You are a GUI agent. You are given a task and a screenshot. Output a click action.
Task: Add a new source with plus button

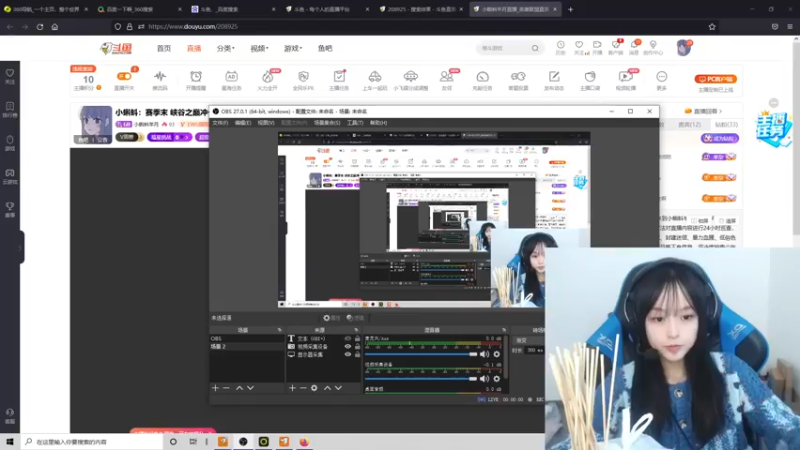pos(292,388)
